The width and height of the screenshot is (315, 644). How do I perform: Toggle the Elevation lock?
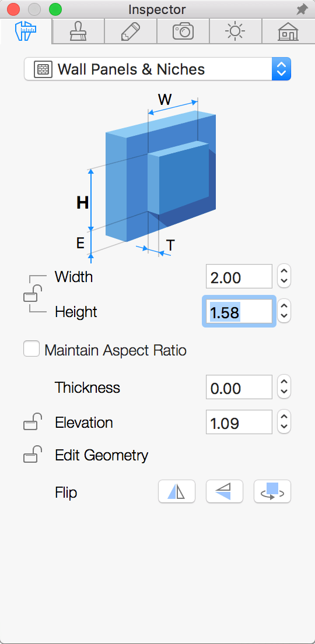click(x=33, y=422)
